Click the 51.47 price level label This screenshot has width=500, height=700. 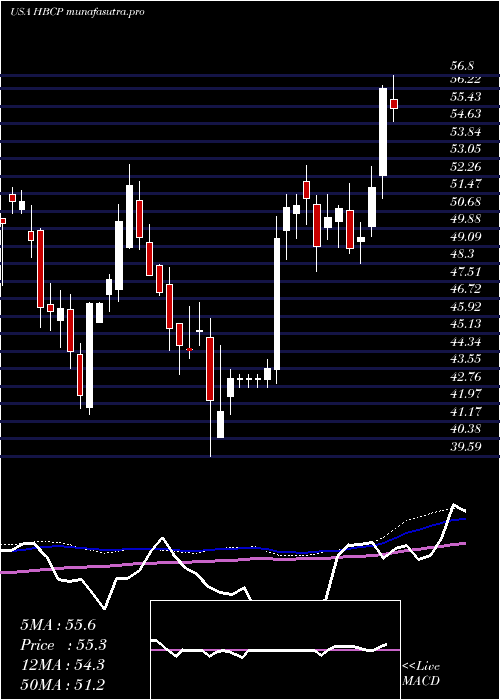(465, 184)
